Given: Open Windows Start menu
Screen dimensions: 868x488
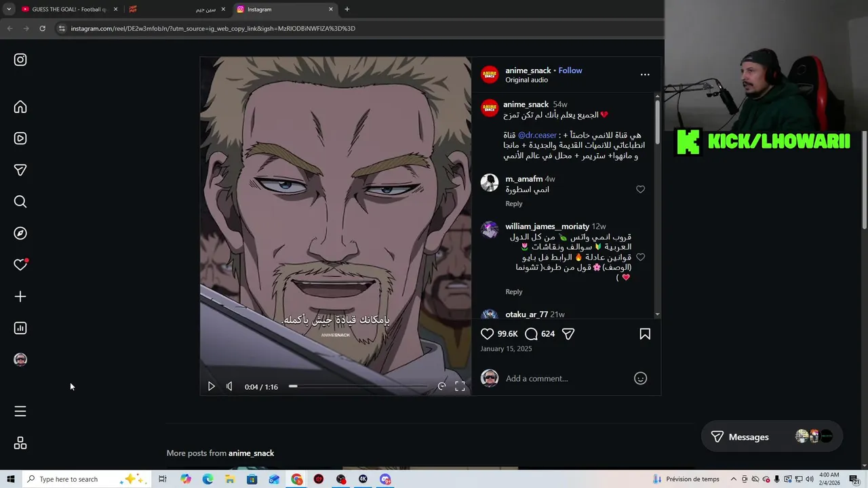Looking at the screenshot, I should coord(10,479).
